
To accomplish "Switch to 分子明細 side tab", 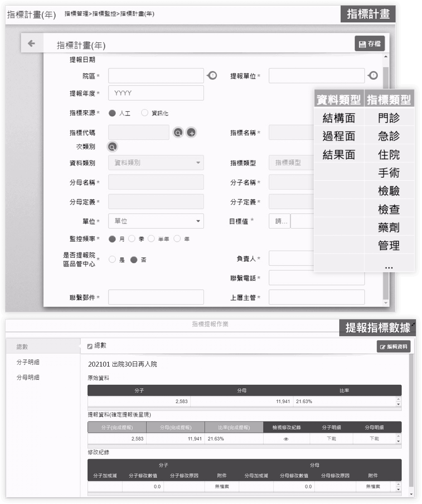I will pos(28,362).
